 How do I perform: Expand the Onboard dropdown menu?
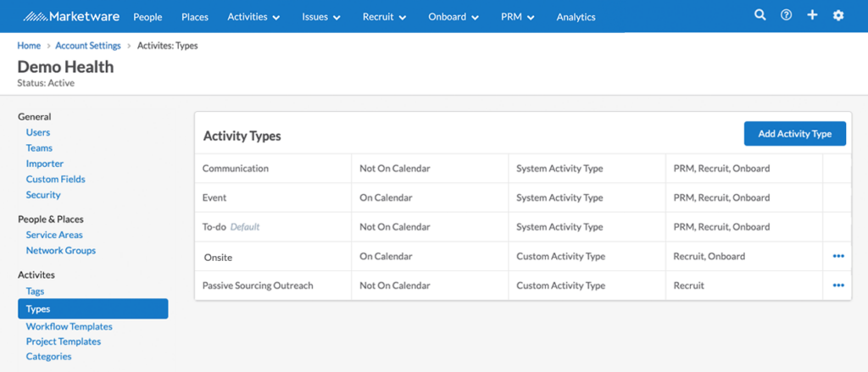(453, 17)
